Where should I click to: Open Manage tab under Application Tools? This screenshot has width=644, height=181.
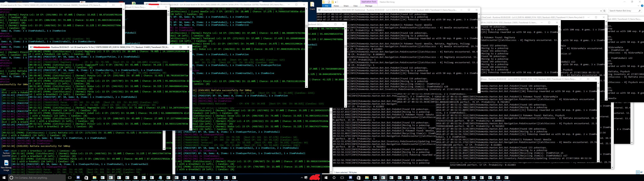coord(369,6)
